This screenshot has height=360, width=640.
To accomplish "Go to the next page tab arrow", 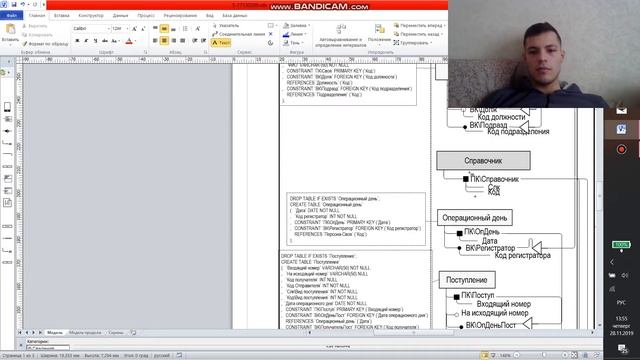I will (x=33, y=333).
